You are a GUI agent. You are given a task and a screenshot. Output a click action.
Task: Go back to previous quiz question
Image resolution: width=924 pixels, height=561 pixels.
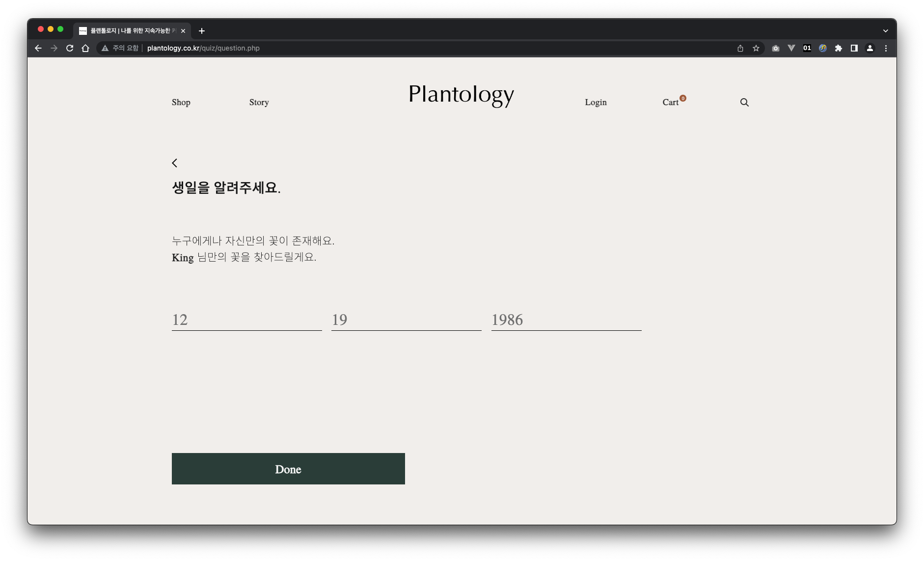pos(175,163)
